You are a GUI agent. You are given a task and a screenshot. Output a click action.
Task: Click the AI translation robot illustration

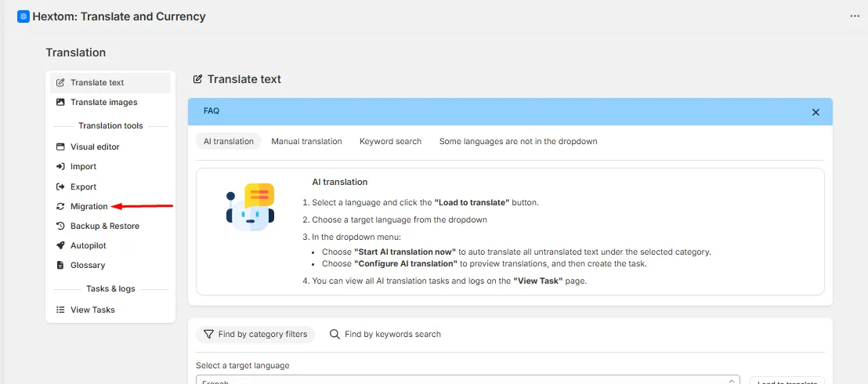pos(250,207)
